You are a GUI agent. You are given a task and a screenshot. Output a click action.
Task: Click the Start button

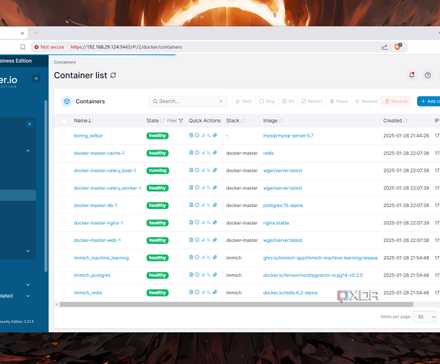pos(243,101)
